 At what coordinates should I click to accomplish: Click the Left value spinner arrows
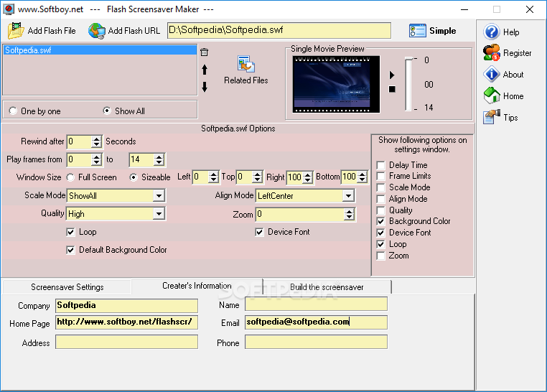213,177
